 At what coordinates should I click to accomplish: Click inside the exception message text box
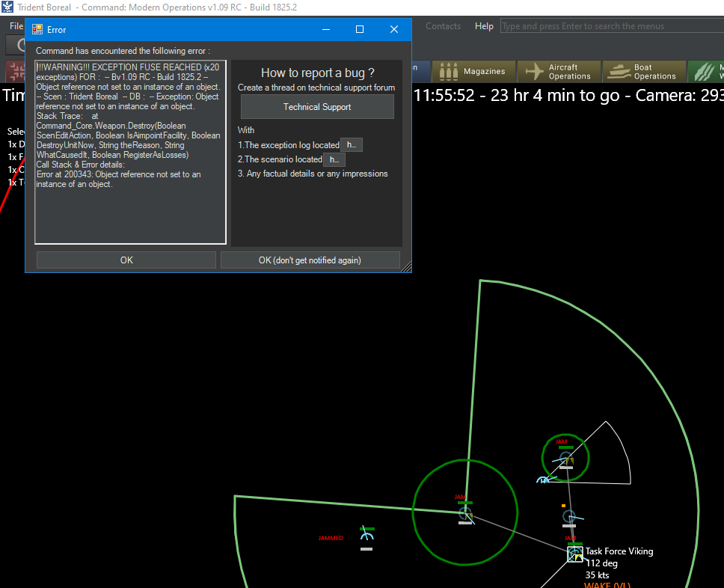[x=130, y=152]
